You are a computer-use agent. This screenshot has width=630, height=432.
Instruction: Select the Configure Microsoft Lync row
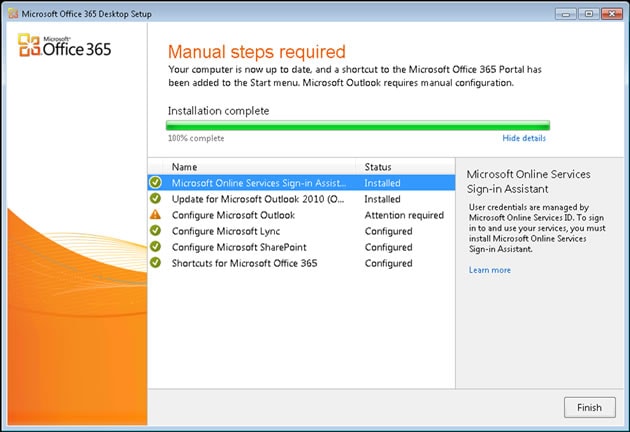(301, 231)
